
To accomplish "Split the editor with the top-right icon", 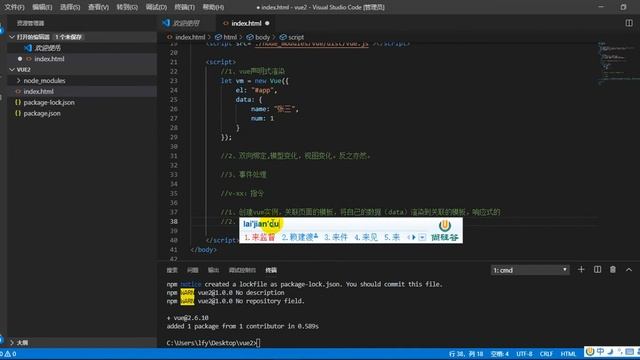I will [x=629, y=23].
